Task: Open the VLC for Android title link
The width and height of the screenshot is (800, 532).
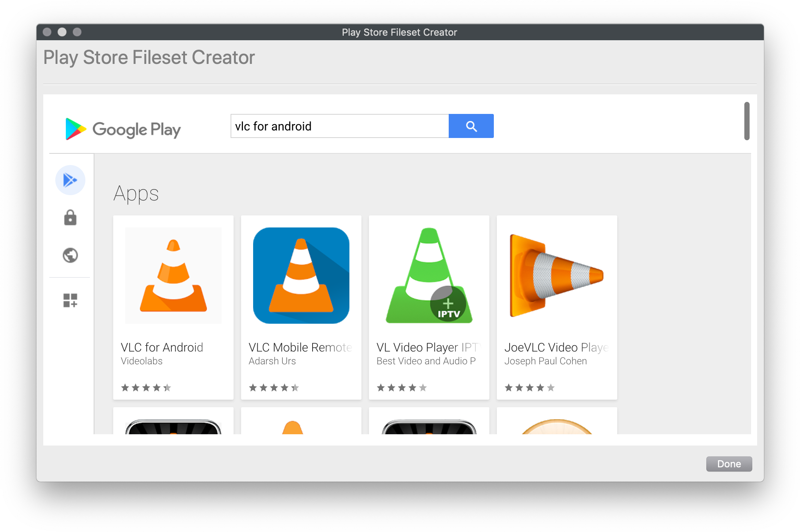Action: pyautogui.click(x=162, y=347)
